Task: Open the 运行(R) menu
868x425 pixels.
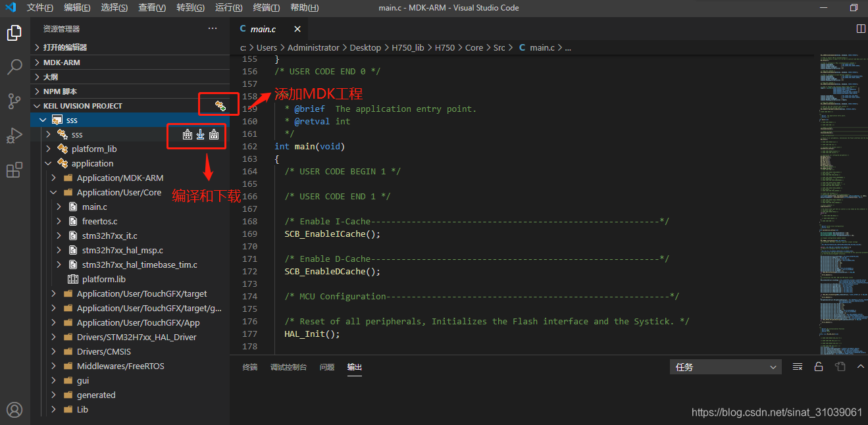Action: [x=229, y=8]
